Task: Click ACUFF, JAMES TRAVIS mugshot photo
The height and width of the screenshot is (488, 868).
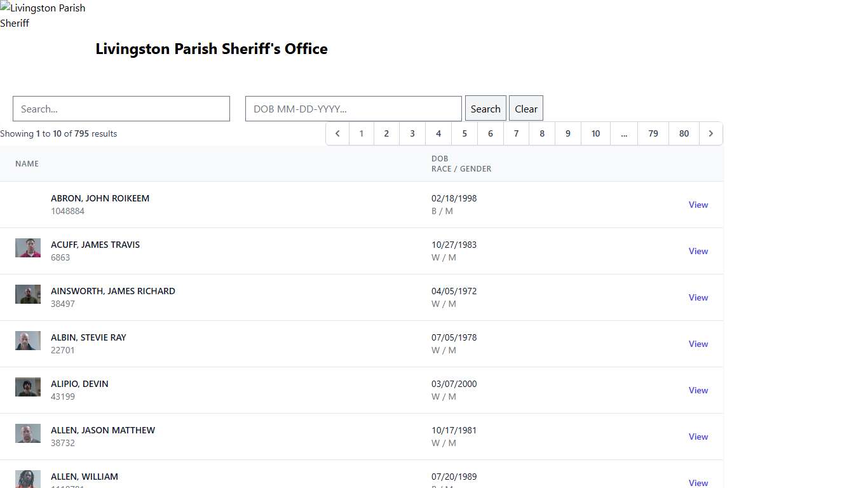Action: tap(27, 247)
